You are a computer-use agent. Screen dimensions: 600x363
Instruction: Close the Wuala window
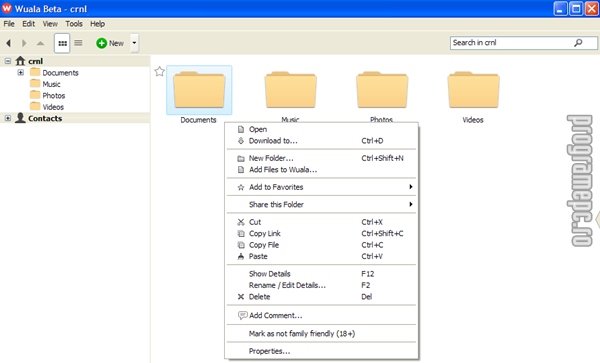(x=591, y=8)
